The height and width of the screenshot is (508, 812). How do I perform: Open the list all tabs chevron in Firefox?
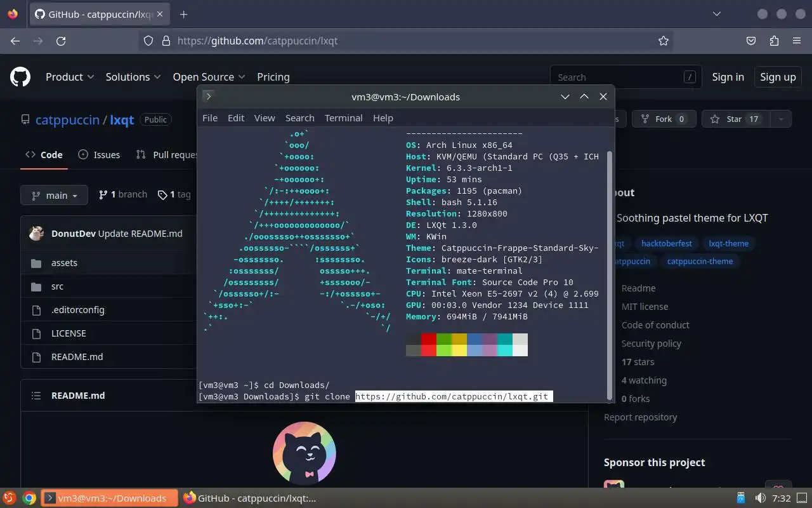coord(717,14)
